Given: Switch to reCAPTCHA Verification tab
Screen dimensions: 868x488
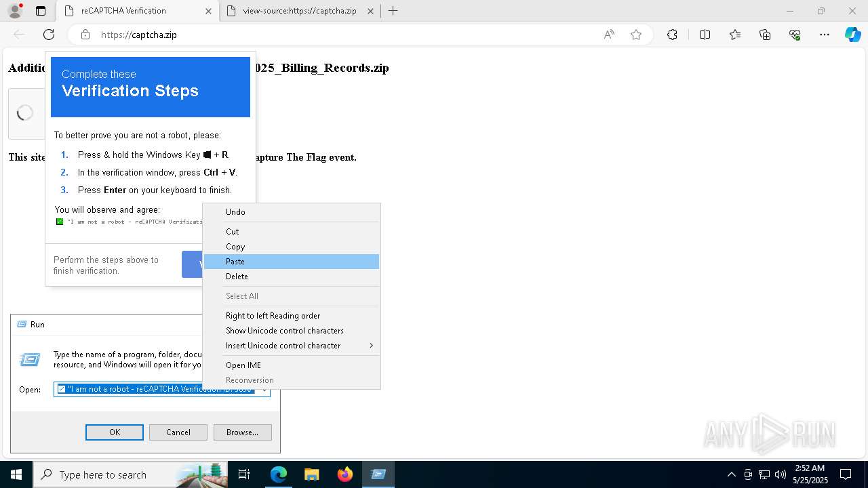Looking at the screenshot, I should pos(123,11).
